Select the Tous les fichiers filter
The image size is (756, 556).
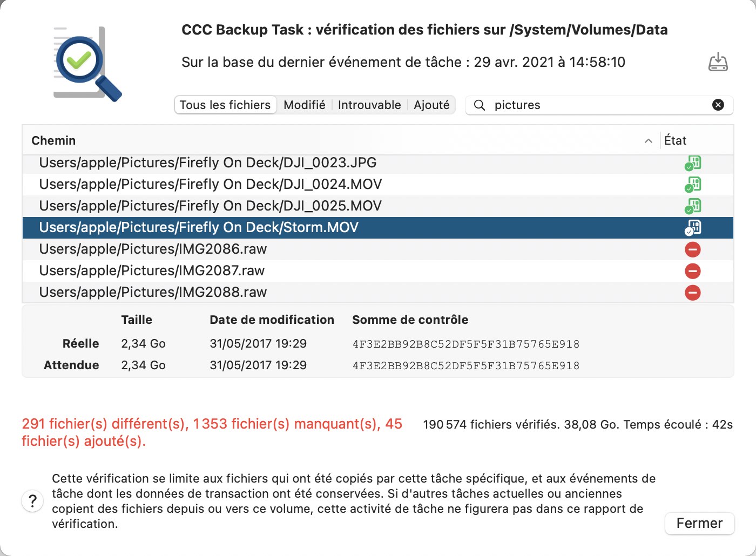pos(225,105)
